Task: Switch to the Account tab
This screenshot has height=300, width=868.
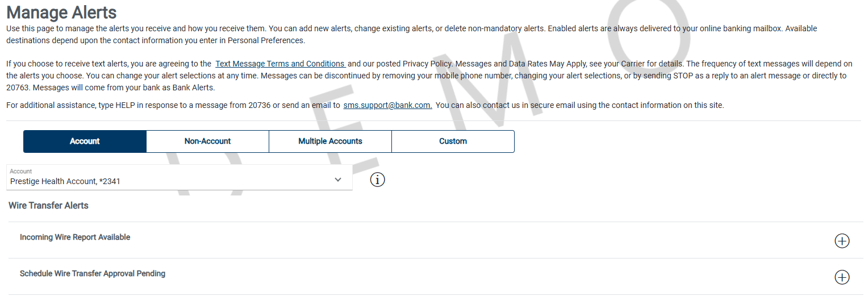Action: (85, 141)
